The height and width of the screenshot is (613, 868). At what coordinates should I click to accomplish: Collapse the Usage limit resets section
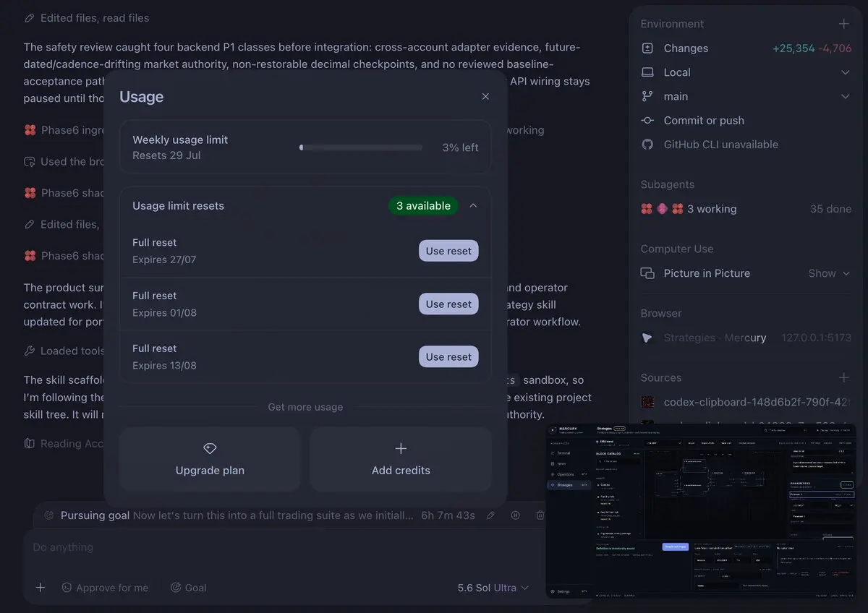click(x=473, y=205)
